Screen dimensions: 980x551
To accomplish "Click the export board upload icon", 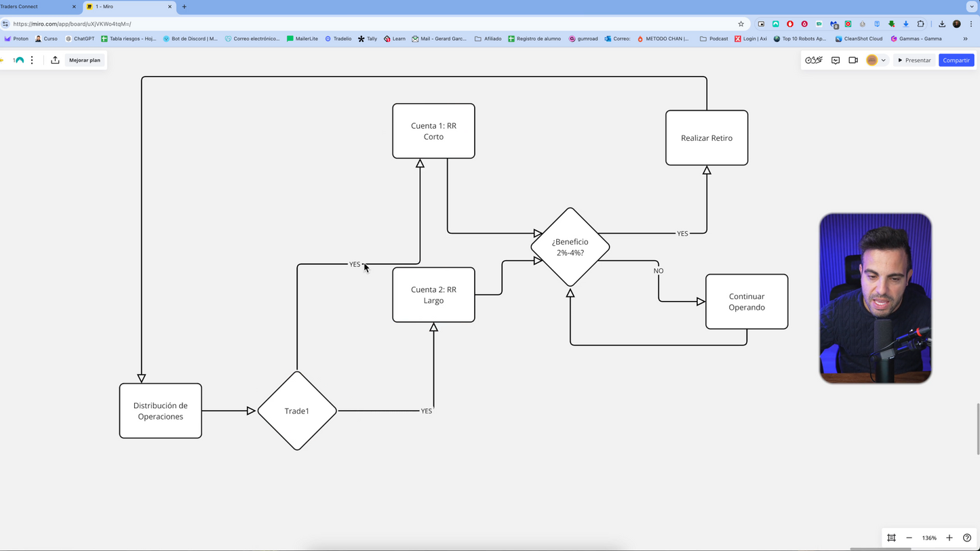I will click(55, 60).
